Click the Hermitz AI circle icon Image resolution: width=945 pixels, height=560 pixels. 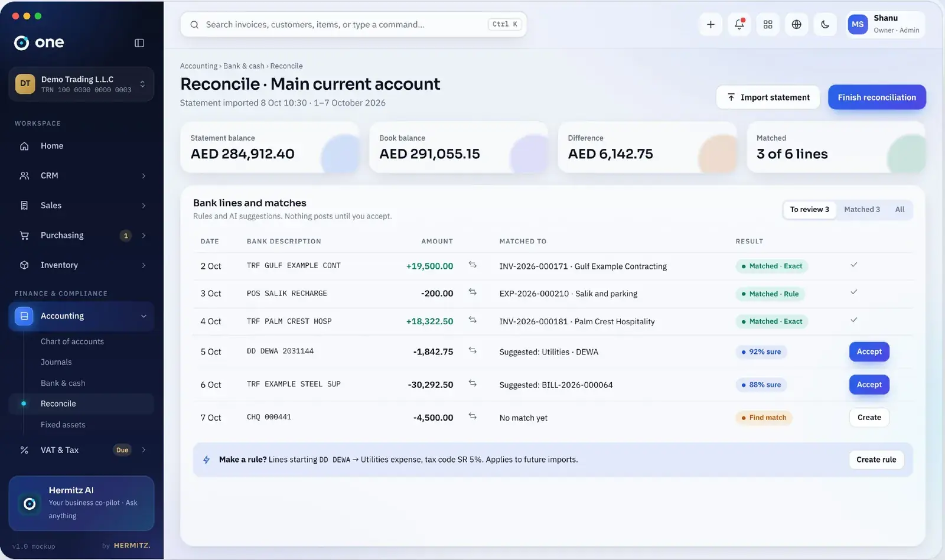30,504
